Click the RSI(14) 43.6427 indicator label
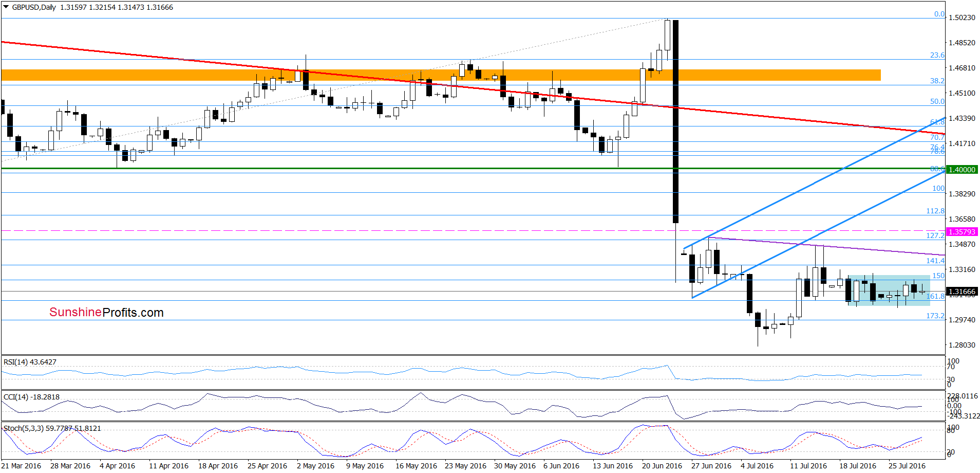 [30, 362]
